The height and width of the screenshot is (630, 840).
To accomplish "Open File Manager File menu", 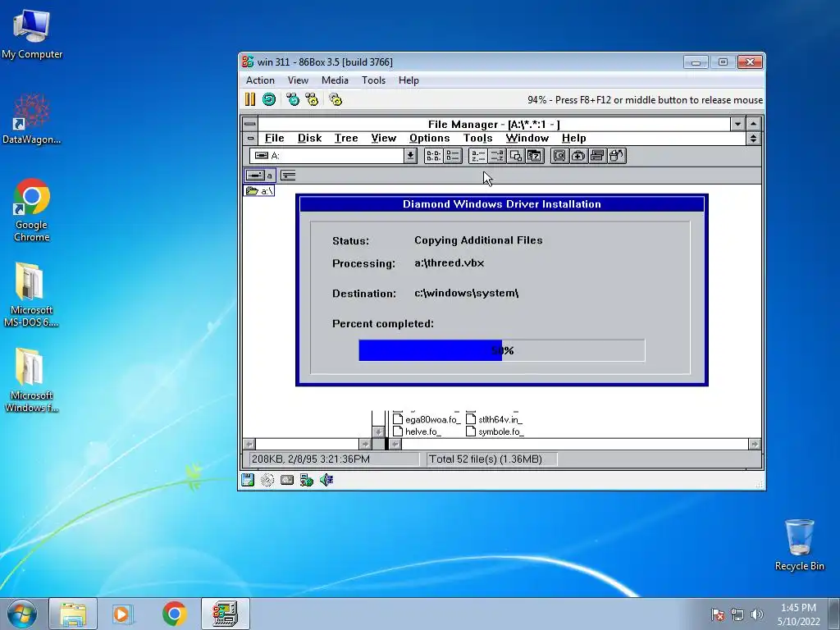I will (274, 138).
